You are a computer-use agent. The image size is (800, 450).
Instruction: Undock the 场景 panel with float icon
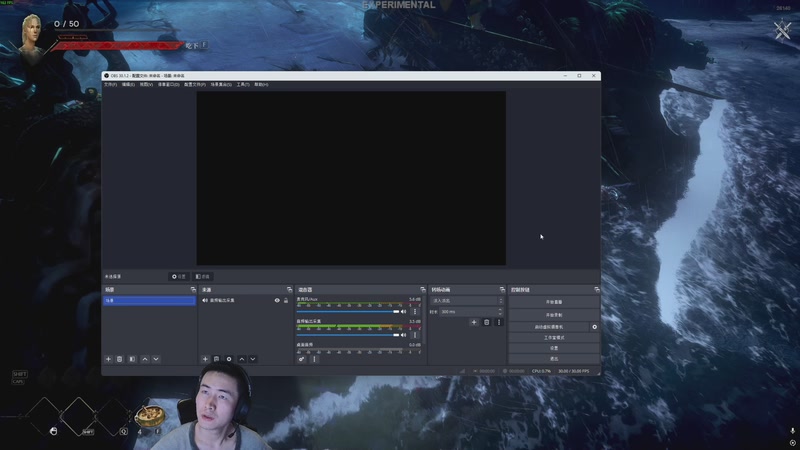[x=193, y=289]
